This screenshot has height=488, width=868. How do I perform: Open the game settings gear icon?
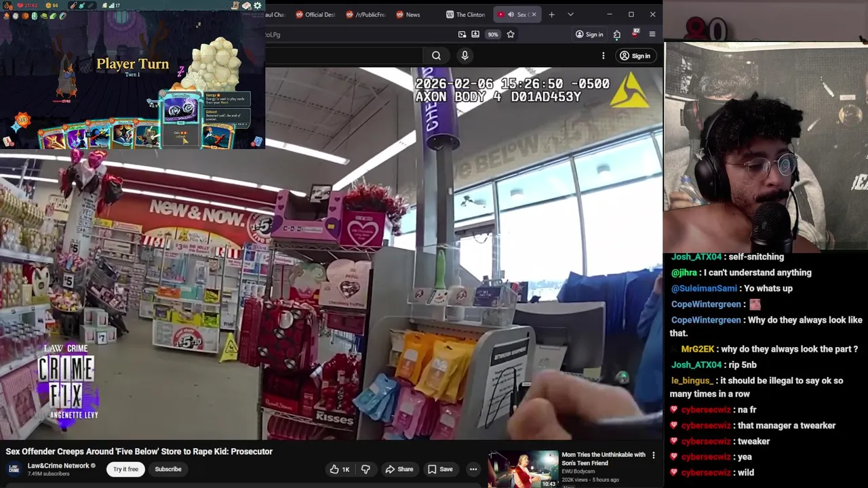point(257,5)
